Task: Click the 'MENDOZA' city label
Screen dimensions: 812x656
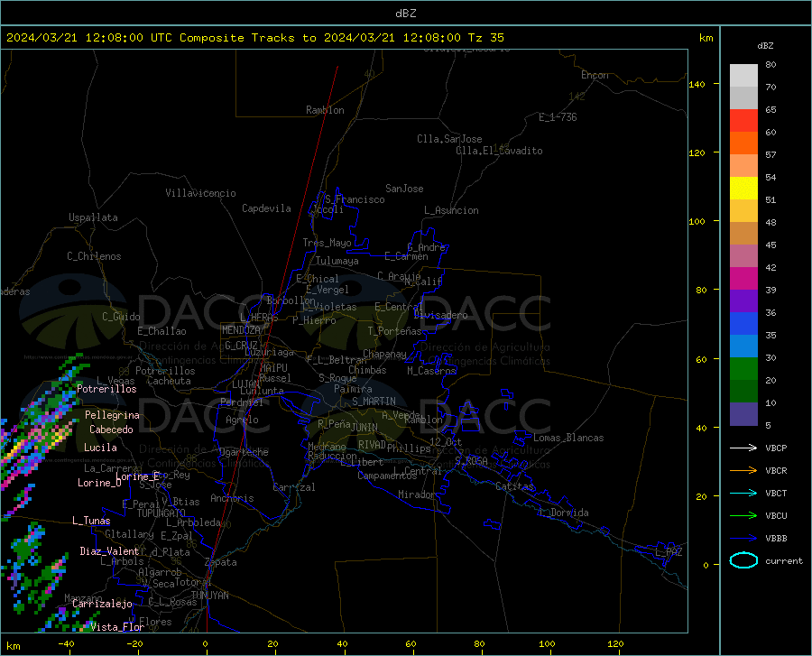Action: pyautogui.click(x=241, y=330)
